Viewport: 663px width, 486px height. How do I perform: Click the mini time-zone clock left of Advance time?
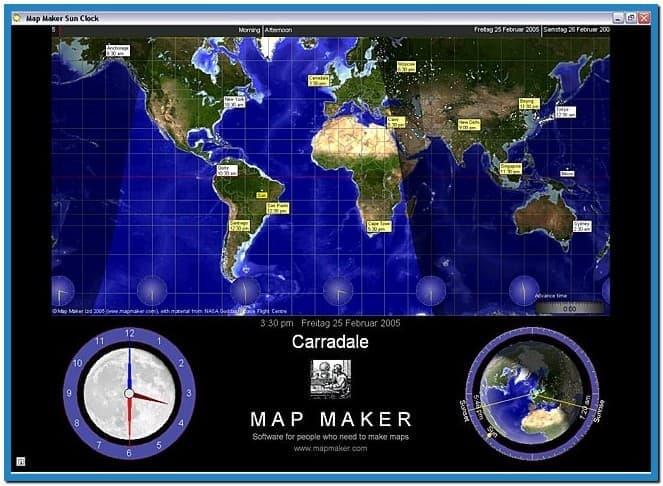(524, 291)
